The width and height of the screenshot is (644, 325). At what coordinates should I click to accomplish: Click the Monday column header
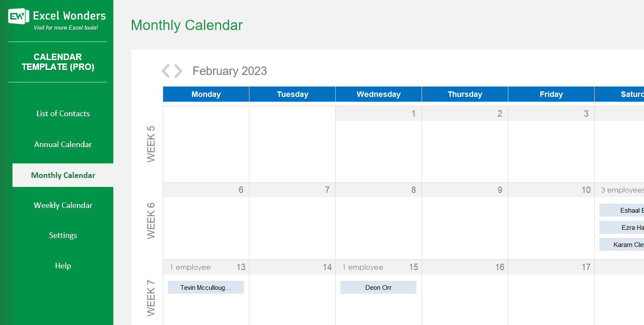(206, 94)
